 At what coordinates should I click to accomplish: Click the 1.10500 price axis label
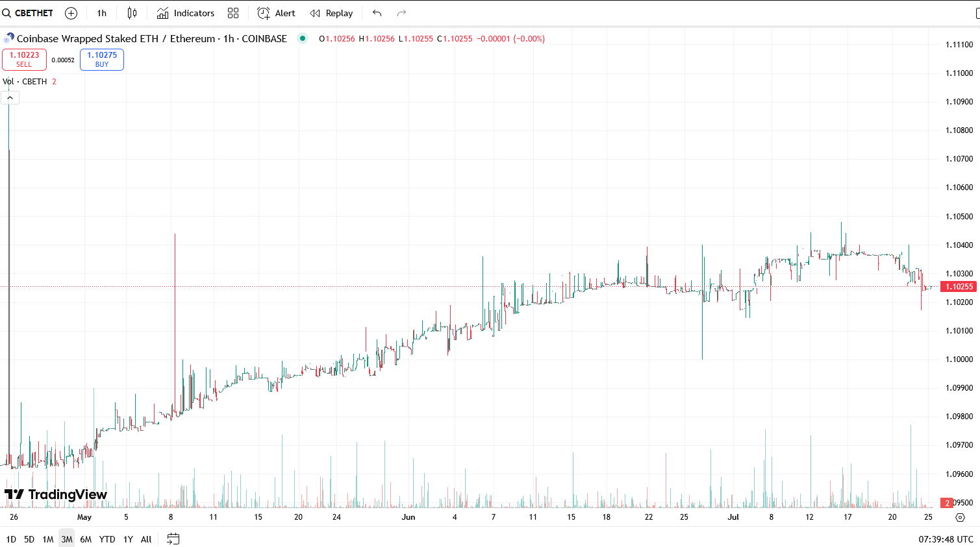[959, 217]
